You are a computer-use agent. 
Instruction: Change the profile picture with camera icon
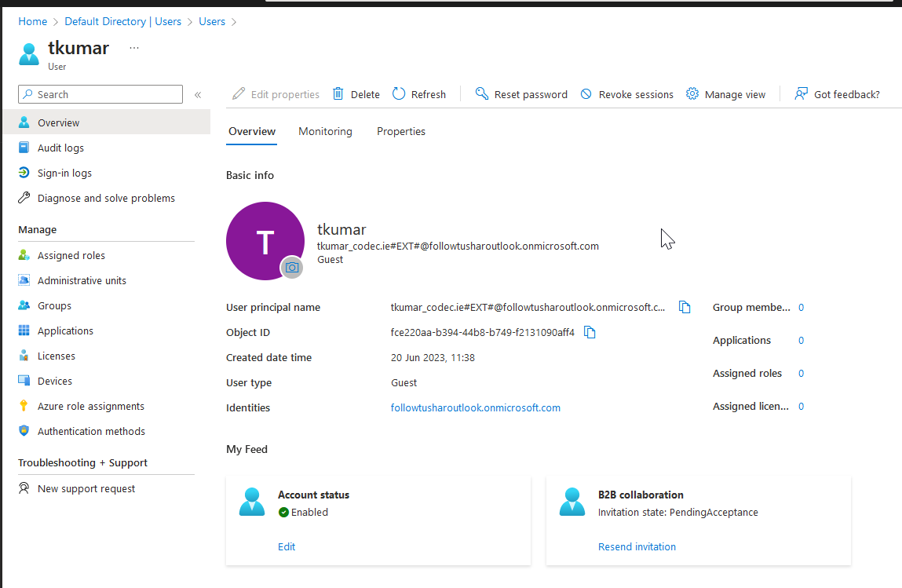292,267
